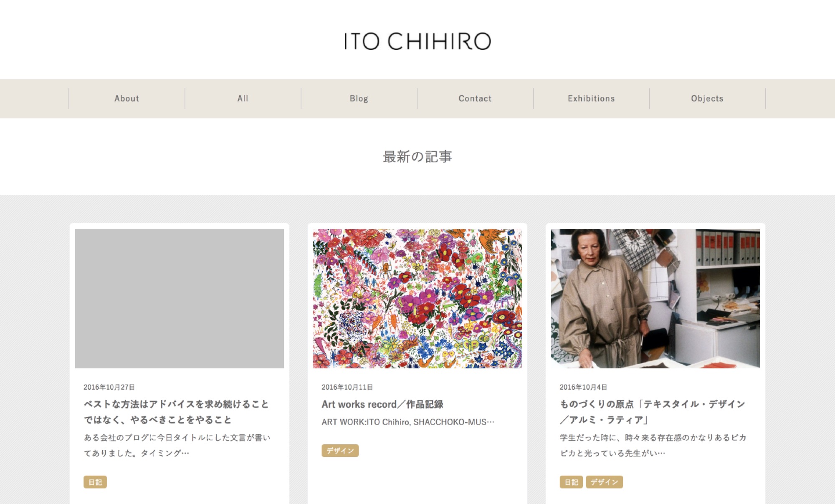Screen dimensions: 835x504
Task: Open post titled ベストな方法はアドバイスを求め続けること
Action: 176,412
